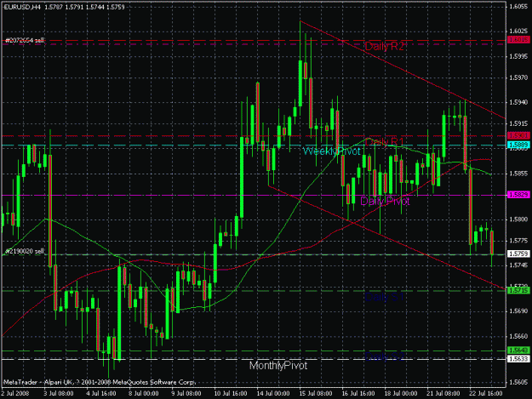Viewport: 532px width, 399px height.
Task: Select the MonthlyPivot label
Action: pos(278,366)
